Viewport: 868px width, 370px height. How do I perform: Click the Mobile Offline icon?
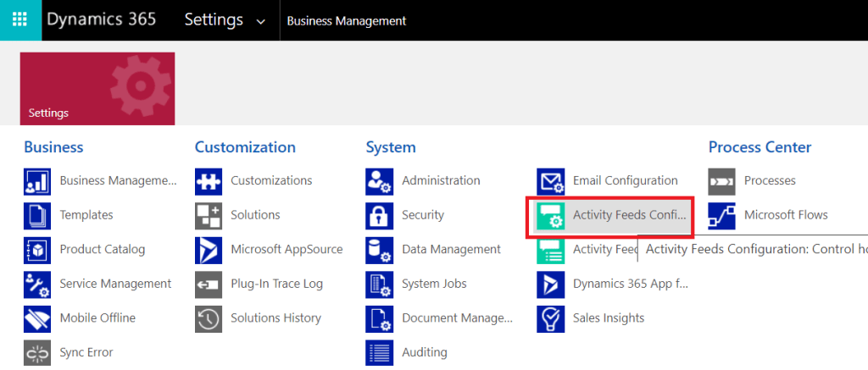pyautogui.click(x=37, y=318)
